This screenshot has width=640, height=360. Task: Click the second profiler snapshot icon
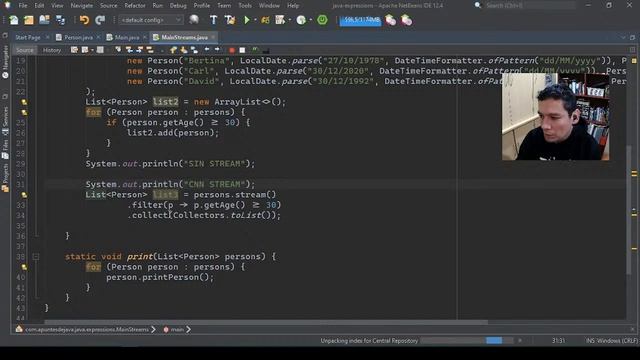[407, 20]
